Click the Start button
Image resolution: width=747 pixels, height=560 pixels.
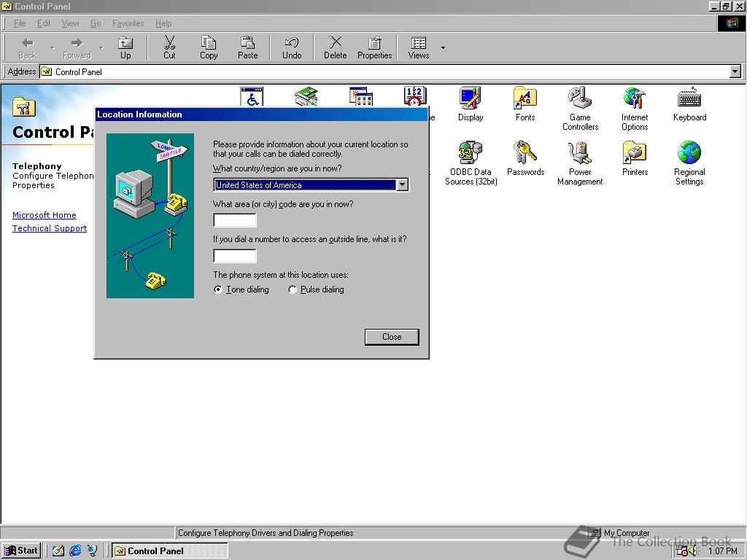click(21, 551)
